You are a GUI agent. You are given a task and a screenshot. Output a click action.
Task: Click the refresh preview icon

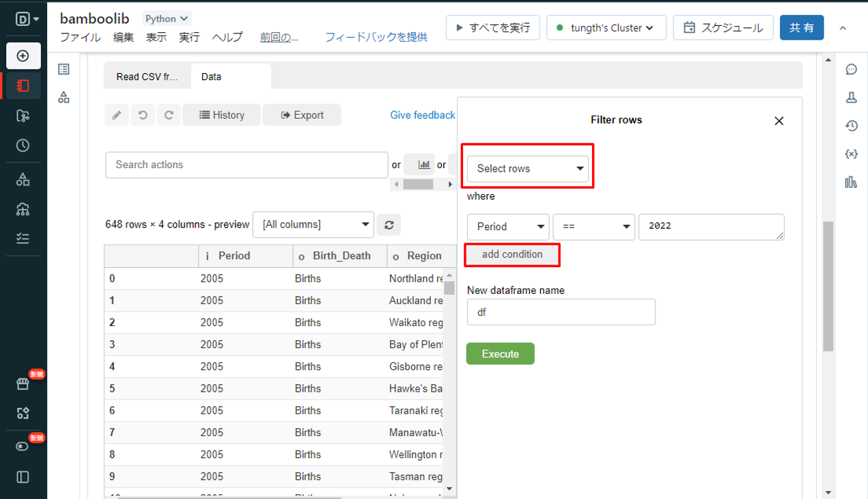click(x=389, y=225)
